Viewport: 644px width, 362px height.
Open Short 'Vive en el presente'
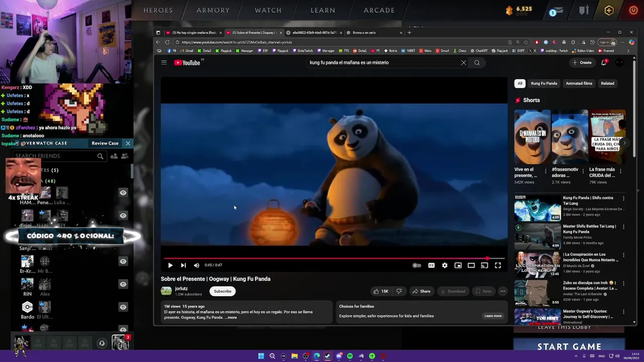pos(532,137)
